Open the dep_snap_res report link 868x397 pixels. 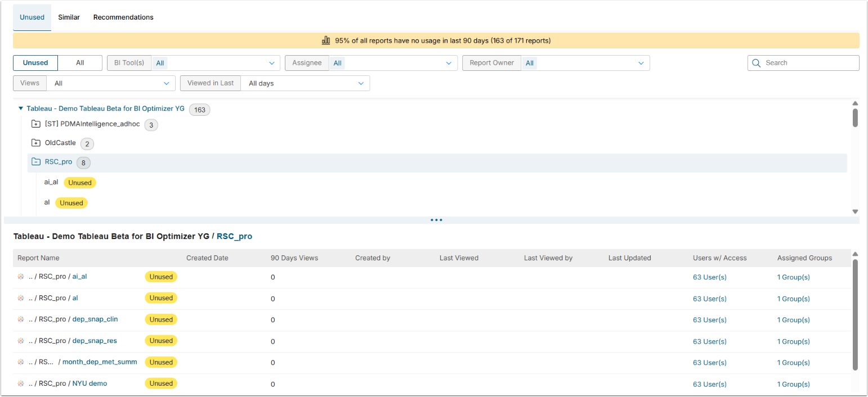(x=95, y=341)
